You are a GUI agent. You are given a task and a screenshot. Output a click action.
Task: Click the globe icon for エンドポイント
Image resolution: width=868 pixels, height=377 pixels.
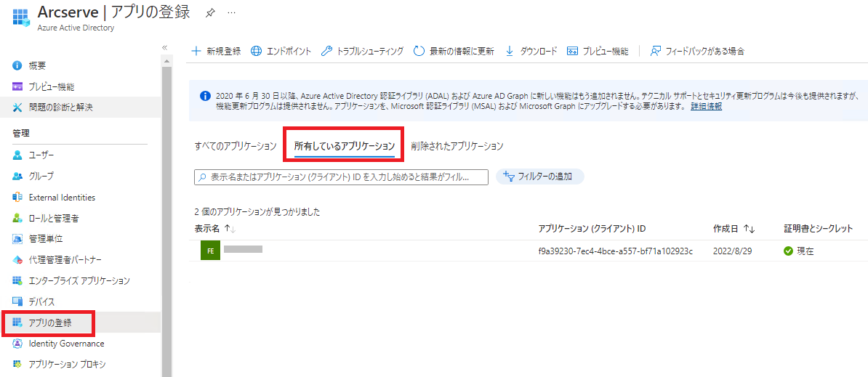pyautogui.click(x=257, y=52)
